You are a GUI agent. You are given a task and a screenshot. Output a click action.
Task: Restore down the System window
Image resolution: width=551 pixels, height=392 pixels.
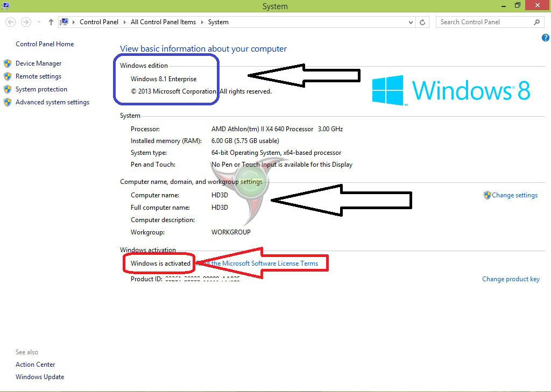(x=517, y=5)
